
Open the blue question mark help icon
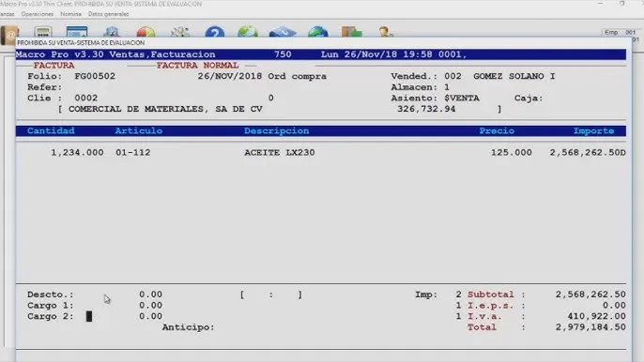point(214,32)
